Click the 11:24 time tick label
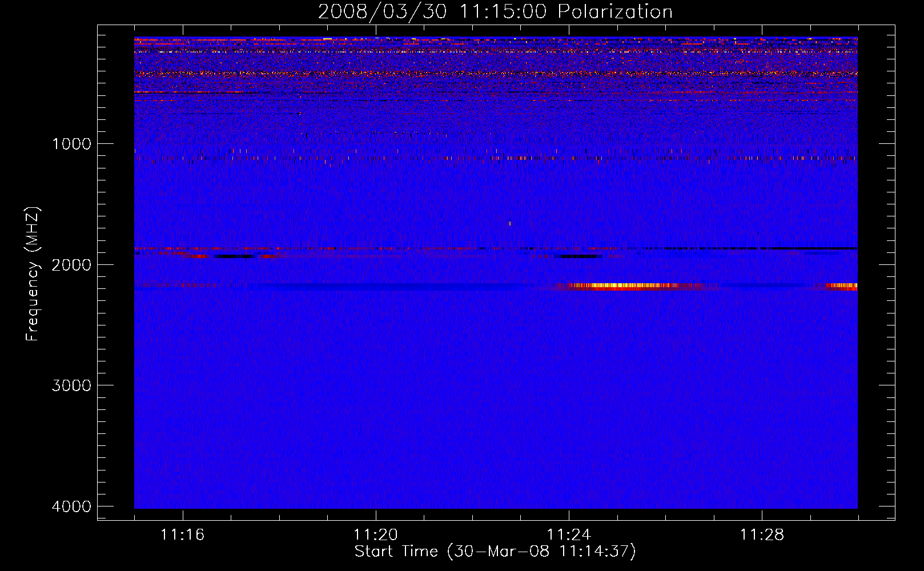 pyautogui.click(x=569, y=535)
